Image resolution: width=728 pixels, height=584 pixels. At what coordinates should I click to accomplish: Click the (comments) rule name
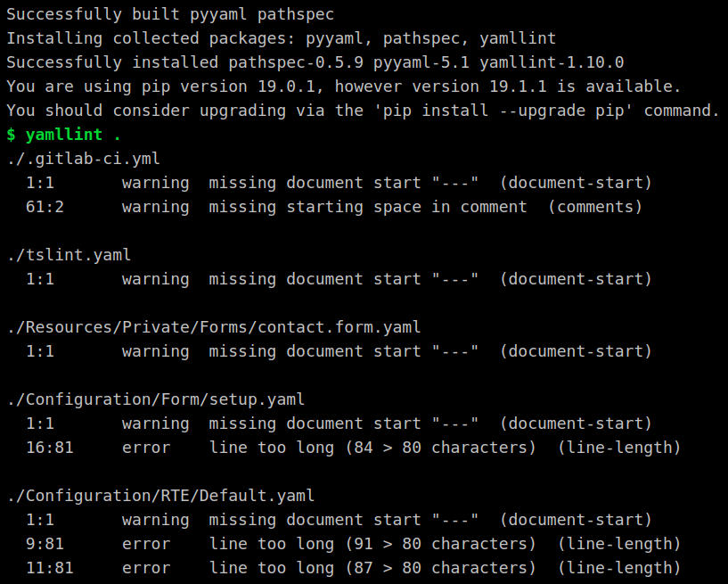click(x=595, y=207)
